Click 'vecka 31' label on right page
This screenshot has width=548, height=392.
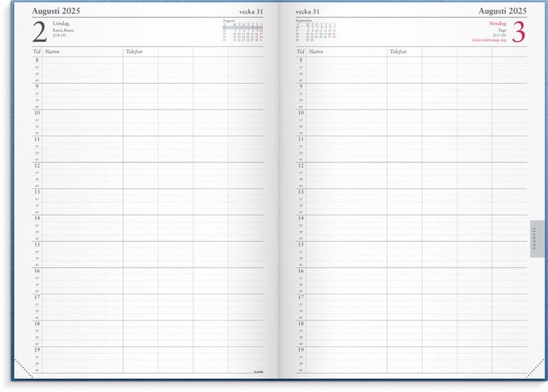point(308,11)
